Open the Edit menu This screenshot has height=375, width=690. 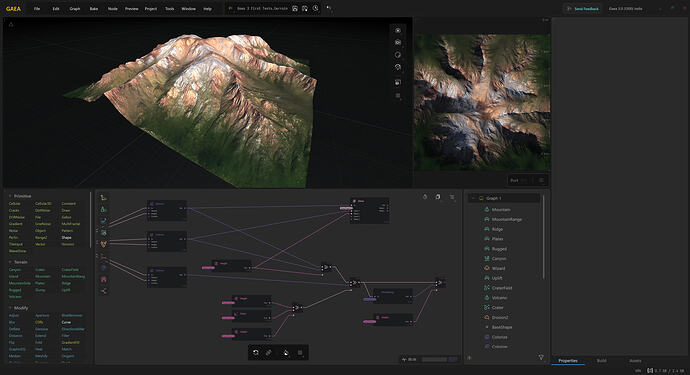pos(56,8)
